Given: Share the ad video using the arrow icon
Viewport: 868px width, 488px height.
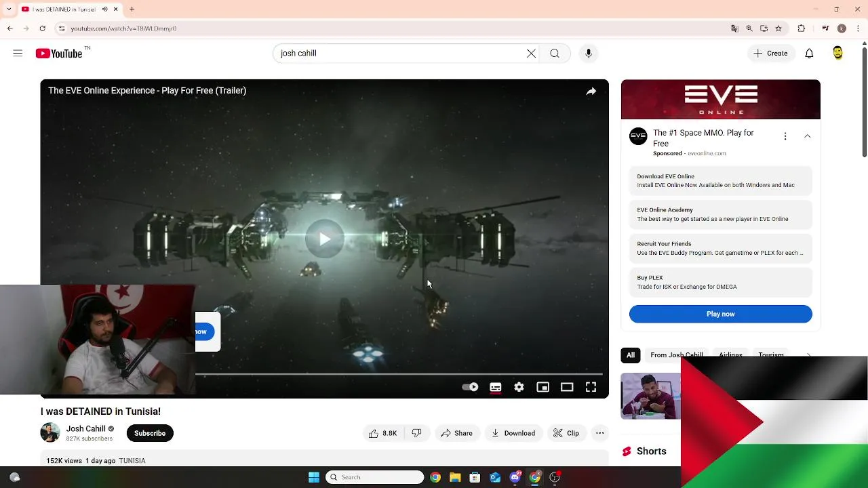Looking at the screenshot, I should [591, 91].
